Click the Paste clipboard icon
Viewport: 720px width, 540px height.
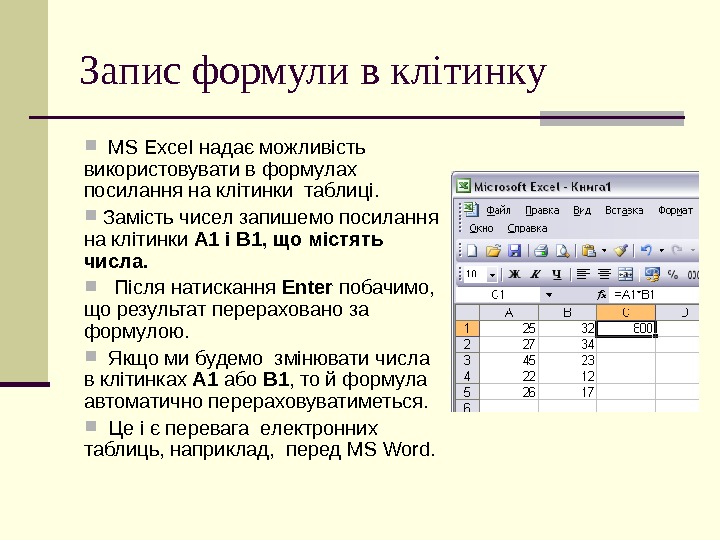pos(589,251)
